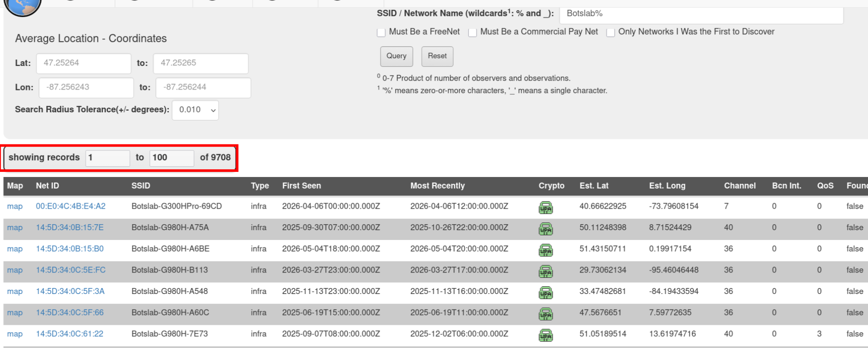Open Net ID link 00:E0:4C:4B:E4:A2

coord(71,206)
